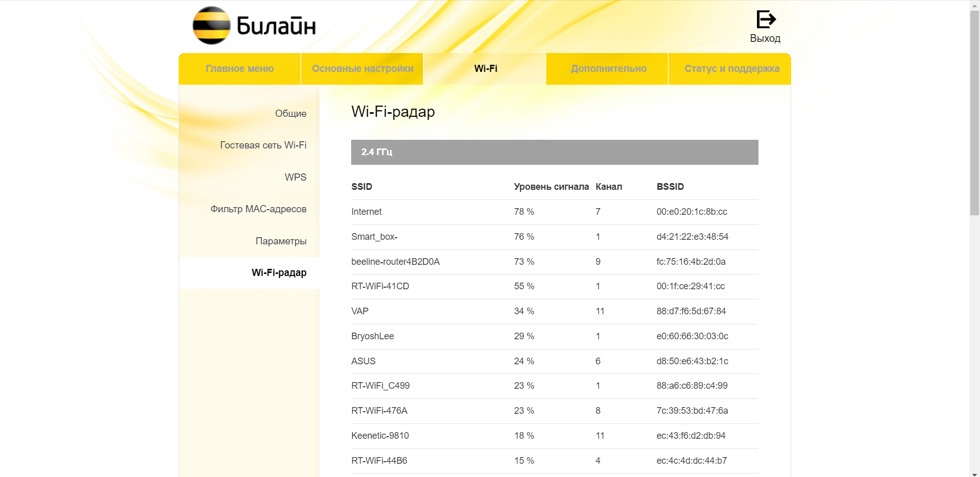The width and height of the screenshot is (980, 477).
Task: Select the Wi-Fi tab
Action: click(x=485, y=69)
